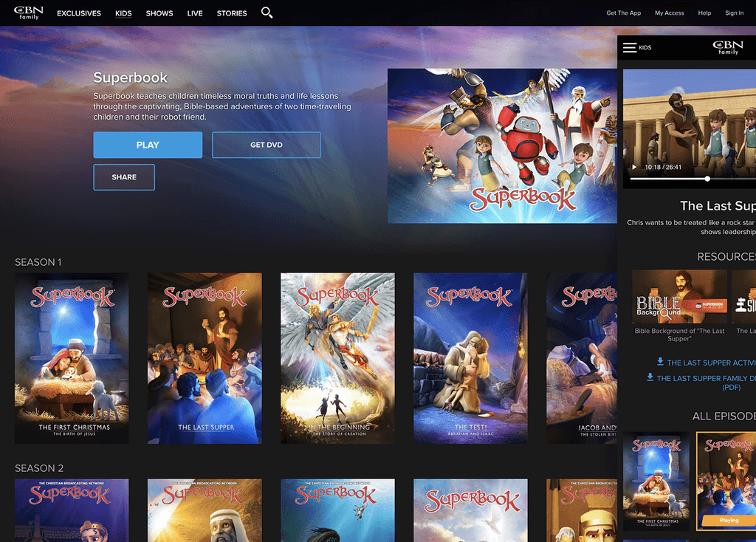Screen dimensions: 756x542
Task: Click the '10:18 / 26:41' time readout
Action: pyautogui.click(x=663, y=168)
